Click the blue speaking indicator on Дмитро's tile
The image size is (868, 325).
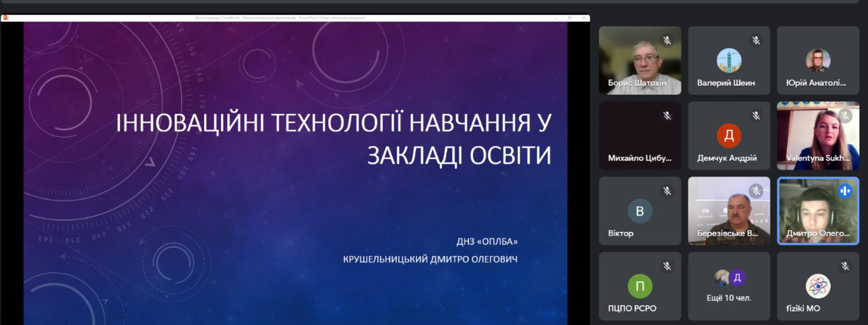point(845,191)
